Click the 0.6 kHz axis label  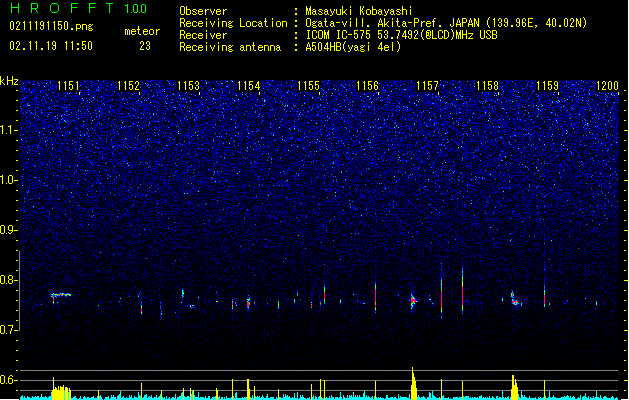9,380
